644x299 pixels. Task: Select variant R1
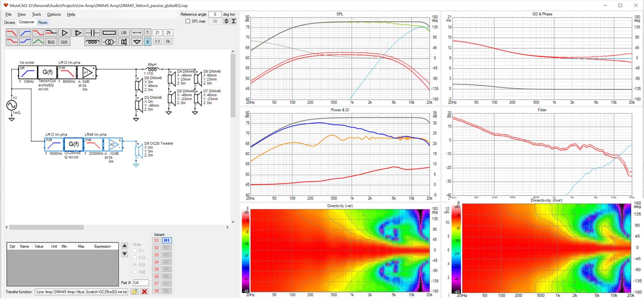[x=167, y=240]
